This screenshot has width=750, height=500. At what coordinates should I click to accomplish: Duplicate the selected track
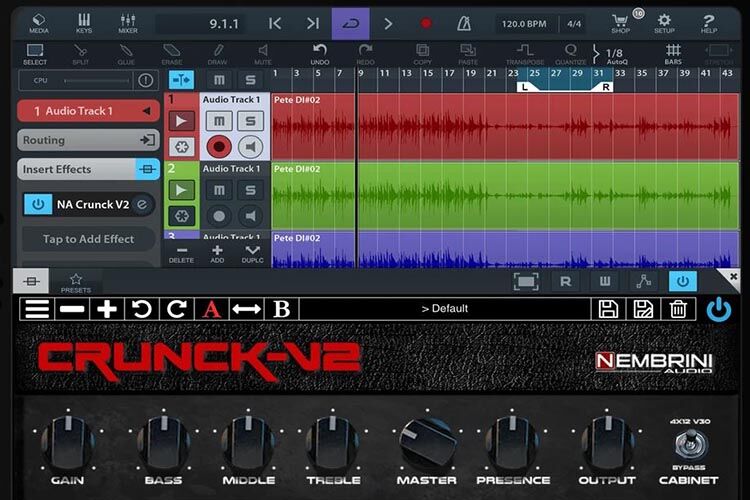pos(253,254)
